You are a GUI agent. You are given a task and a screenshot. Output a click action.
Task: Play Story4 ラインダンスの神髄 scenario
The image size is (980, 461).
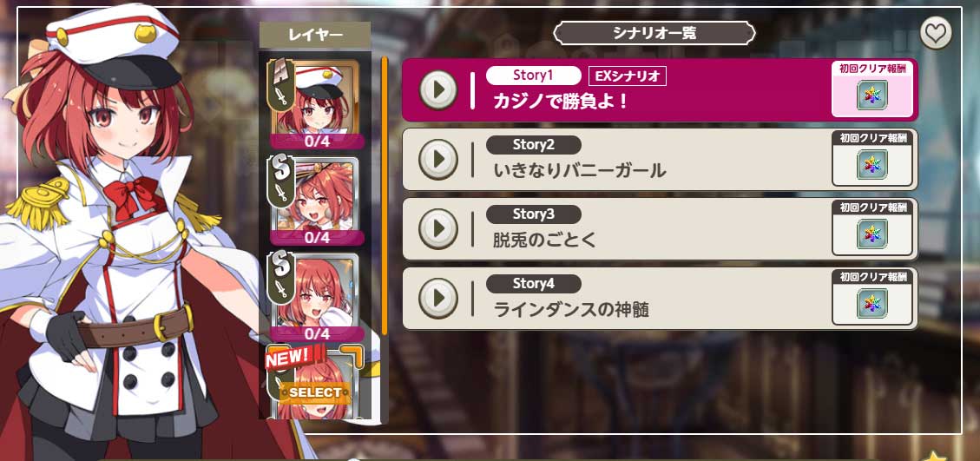click(x=438, y=299)
